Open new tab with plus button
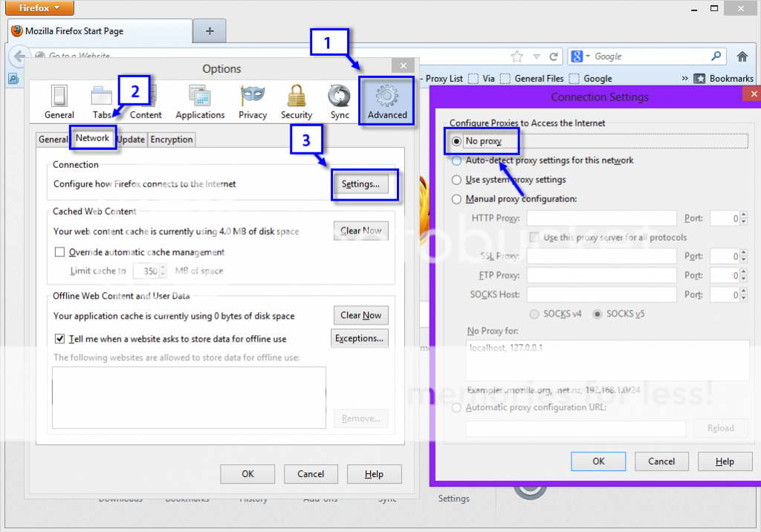The image size is (761, 532). pos(210,31)
